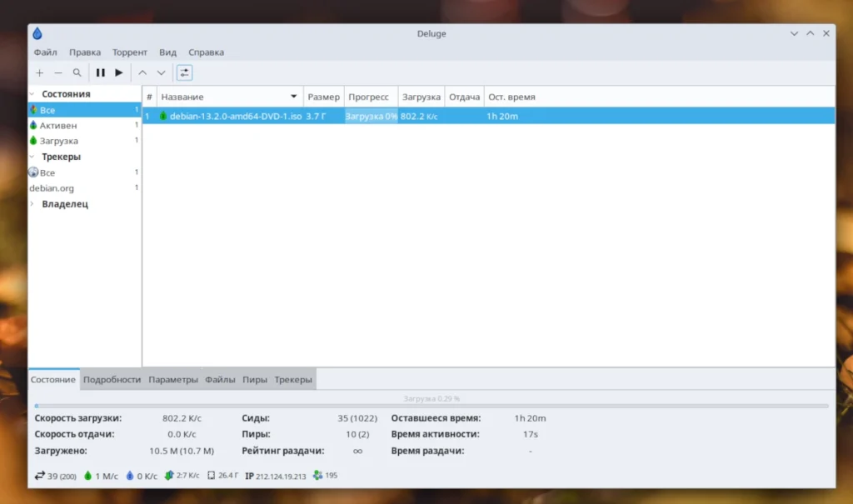Click the Deluge droplet logo in title bar

pos(37,34)
